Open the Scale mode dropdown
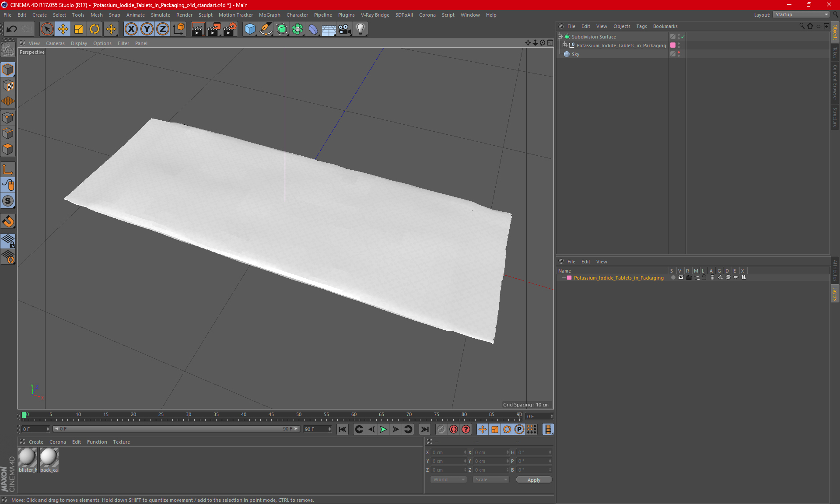840x504 pixels. pos(491,479)
